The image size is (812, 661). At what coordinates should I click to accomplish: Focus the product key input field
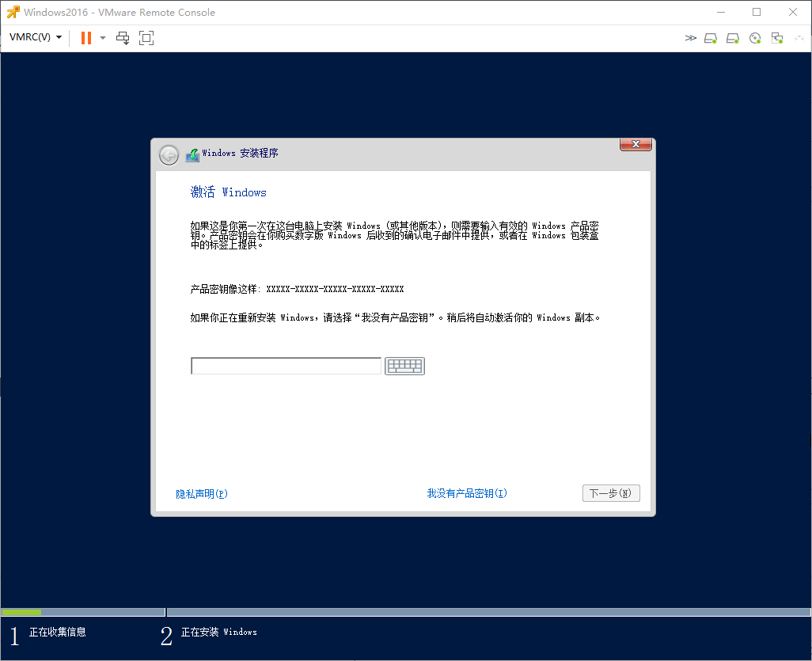point(286,366)
